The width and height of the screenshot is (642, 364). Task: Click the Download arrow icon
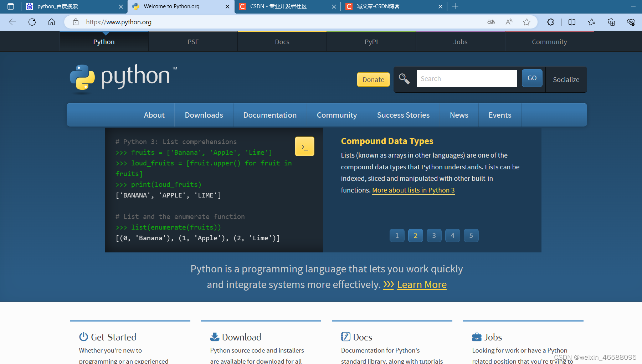[x=215, y=337]
